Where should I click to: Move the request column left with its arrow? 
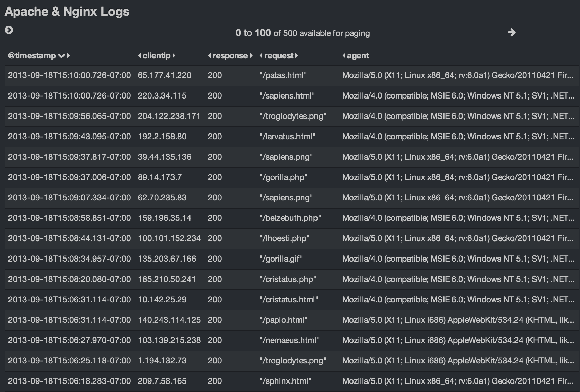tap(261, 55)
